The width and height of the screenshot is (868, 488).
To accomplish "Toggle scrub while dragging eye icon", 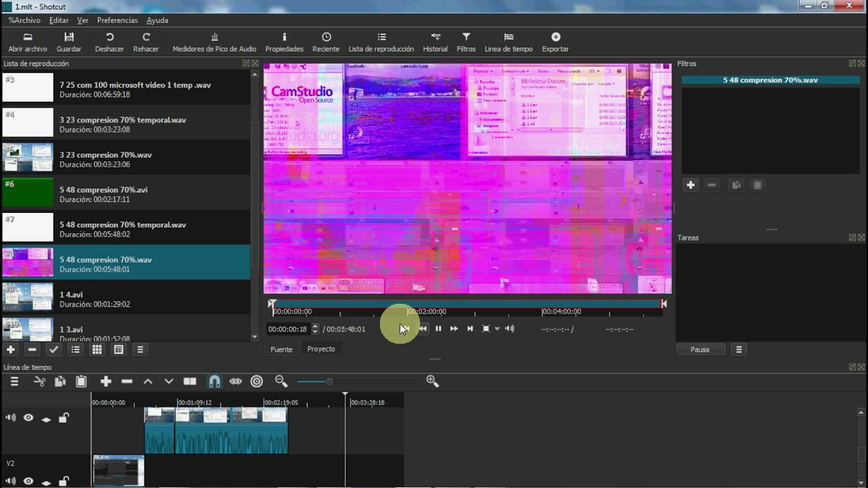I will 235,382.
